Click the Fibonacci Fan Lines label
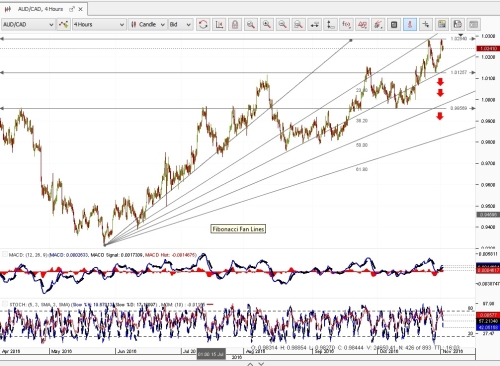 [238, 229]
